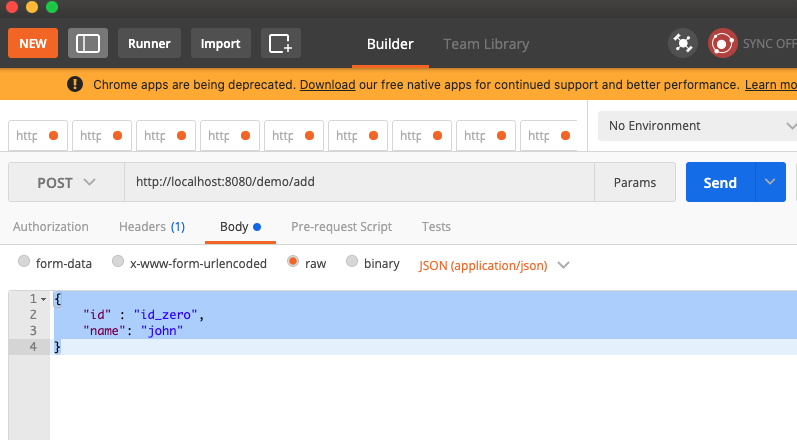Image resolution: width=797 pixels, height=440 pixels.
Task: Click the new window plus icon
Action: [x=281, y=43]
